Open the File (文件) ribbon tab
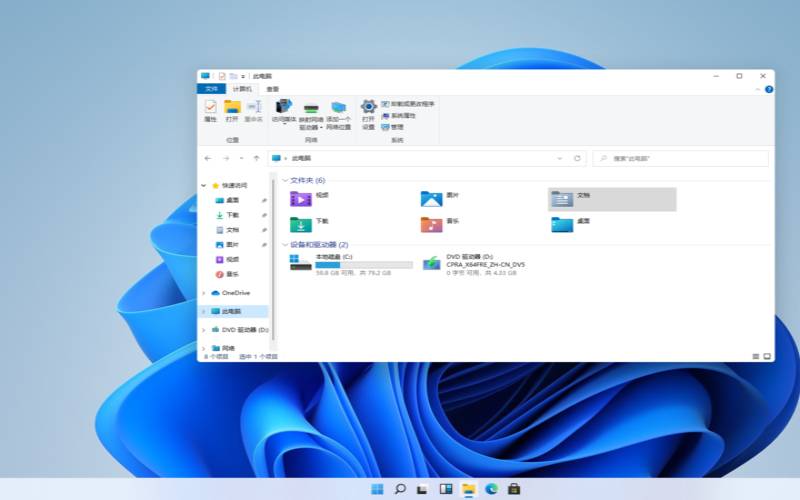The image size is (800, 500). point(211,89)
